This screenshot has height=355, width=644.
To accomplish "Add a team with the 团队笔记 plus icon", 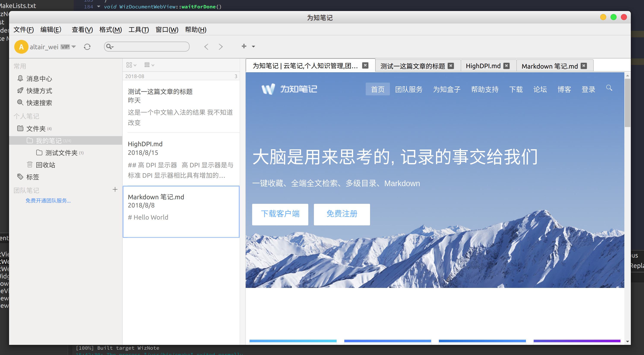I will click(115, 190).
